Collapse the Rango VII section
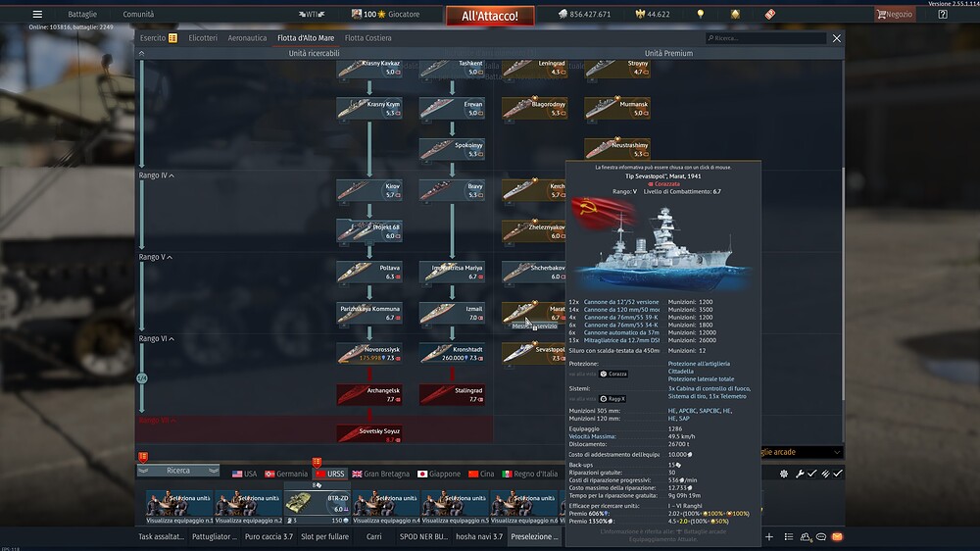Screen dimensions: 980x551 coord(158,421)
